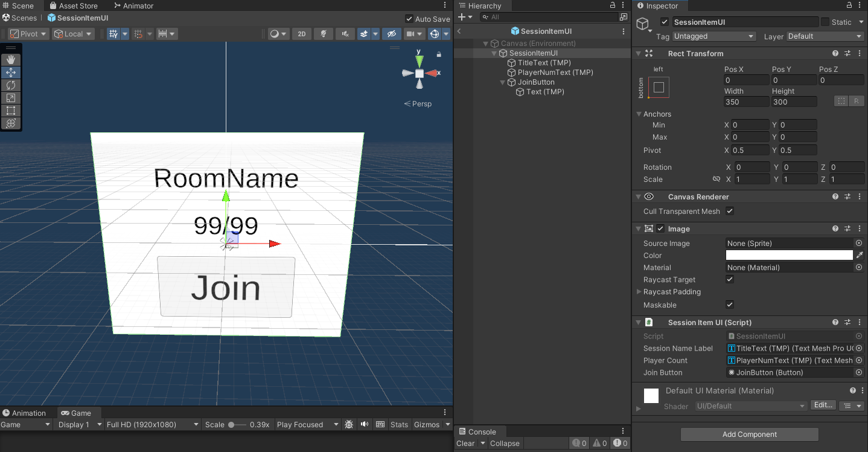Collapse JoinButton tree node
The image size is (868, 452).
click(x=503, y=82)
